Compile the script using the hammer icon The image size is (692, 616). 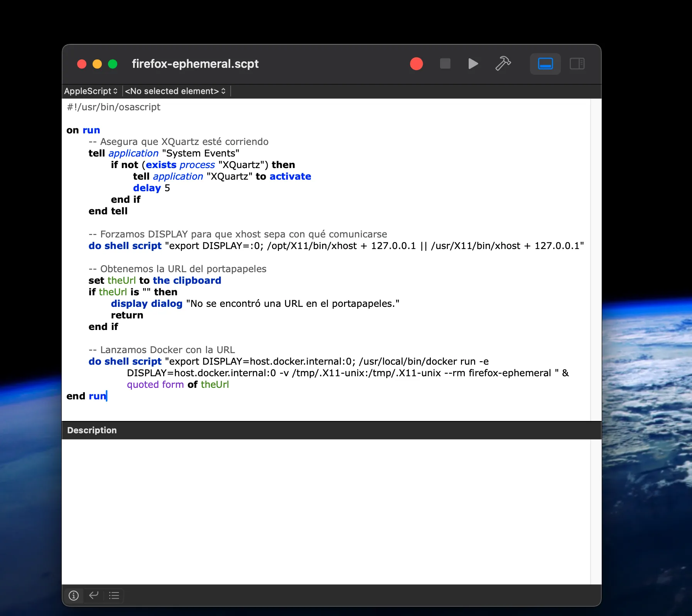coord(503,64)
